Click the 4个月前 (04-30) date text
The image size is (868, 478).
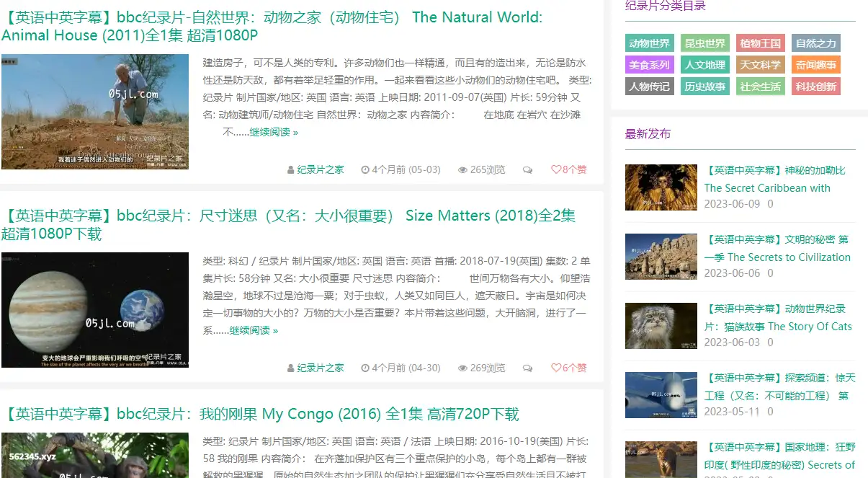pos(406,368)
